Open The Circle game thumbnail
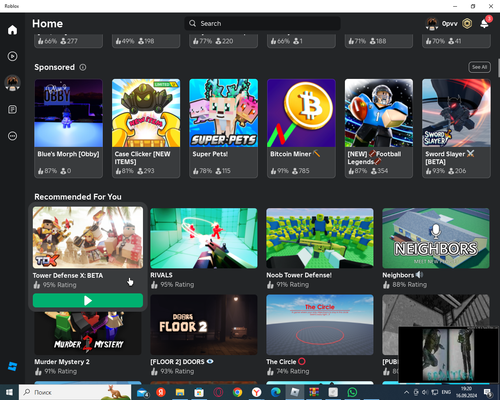 click(x=320, y=325)
